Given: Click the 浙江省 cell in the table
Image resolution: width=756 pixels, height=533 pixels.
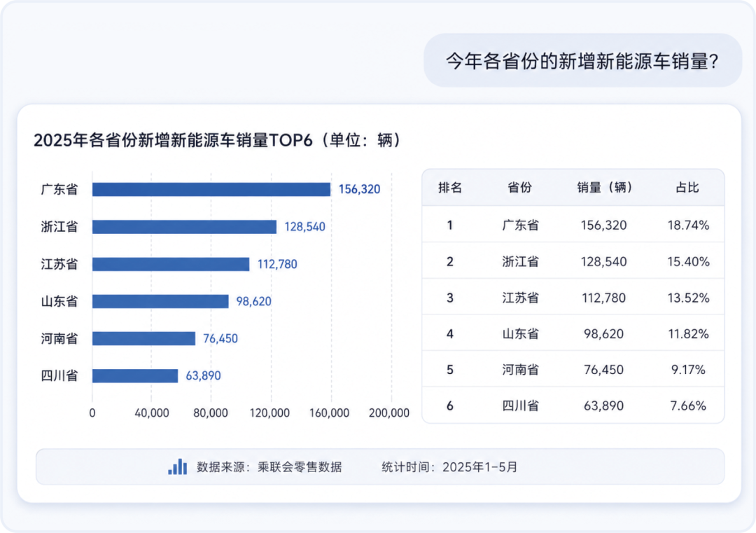Looking at the screenshot, I should (520, 261).
